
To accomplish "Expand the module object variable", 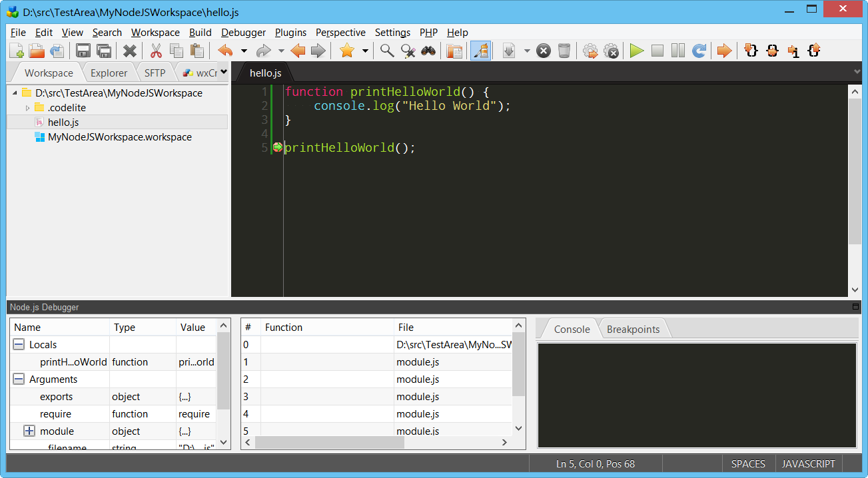I will click(x=29, y=431).
